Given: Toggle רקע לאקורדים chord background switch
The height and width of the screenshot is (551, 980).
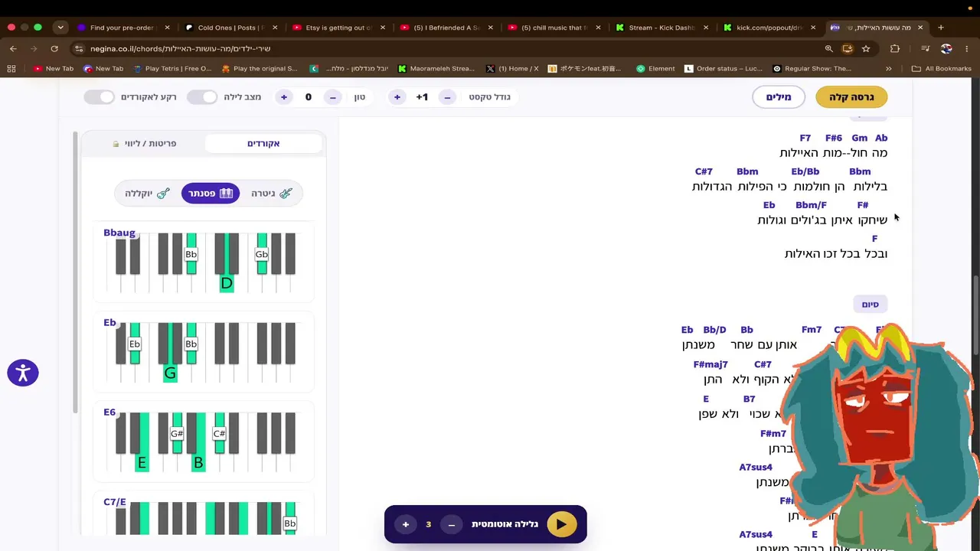Looking at the screenshot, I should coord(99,97).
